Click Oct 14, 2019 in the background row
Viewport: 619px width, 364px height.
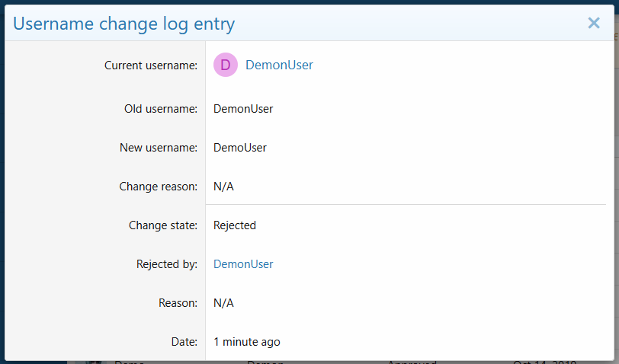point(544,362)
